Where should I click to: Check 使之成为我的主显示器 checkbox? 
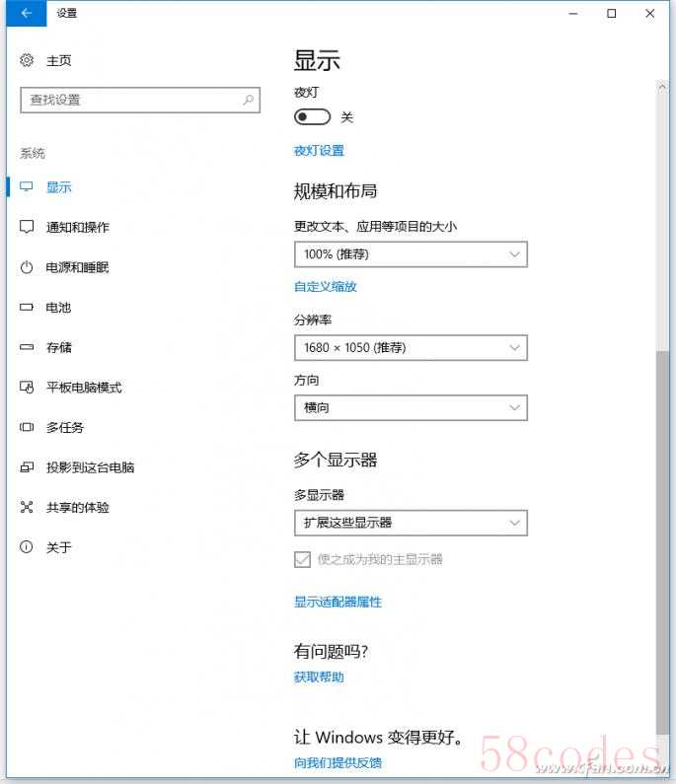pyautogui.click(x=303, y=559)
